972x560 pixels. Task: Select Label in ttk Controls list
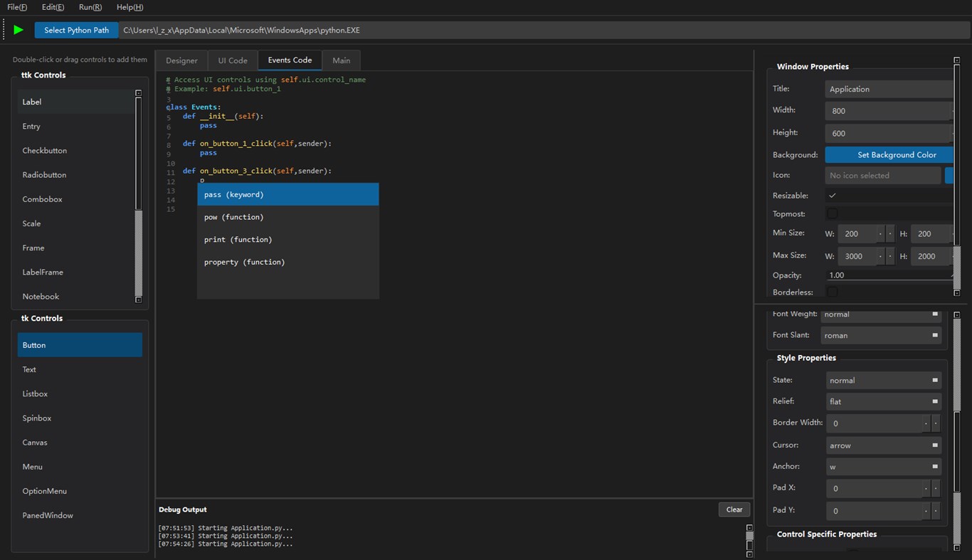tap(75, 102)
